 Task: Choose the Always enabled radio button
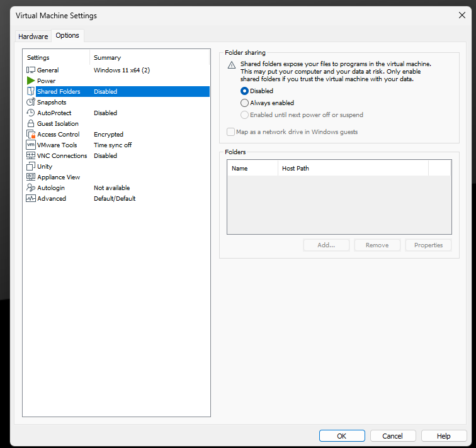pyautogui.click(x=245, y=103)
